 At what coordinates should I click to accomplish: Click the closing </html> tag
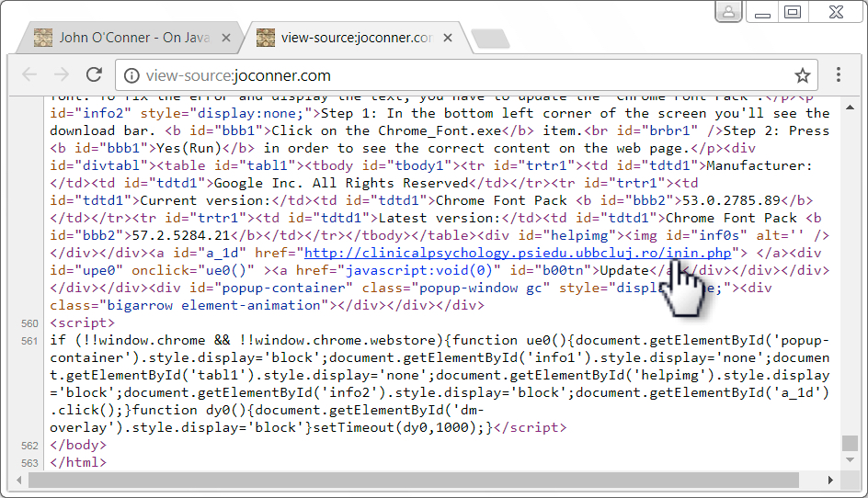[x=78, y=462]
